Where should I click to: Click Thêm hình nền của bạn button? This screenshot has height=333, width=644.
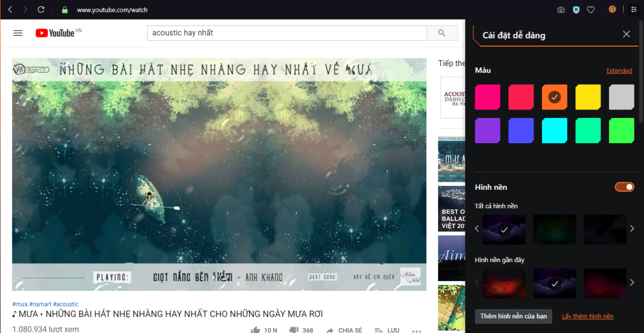coord(513,316)
